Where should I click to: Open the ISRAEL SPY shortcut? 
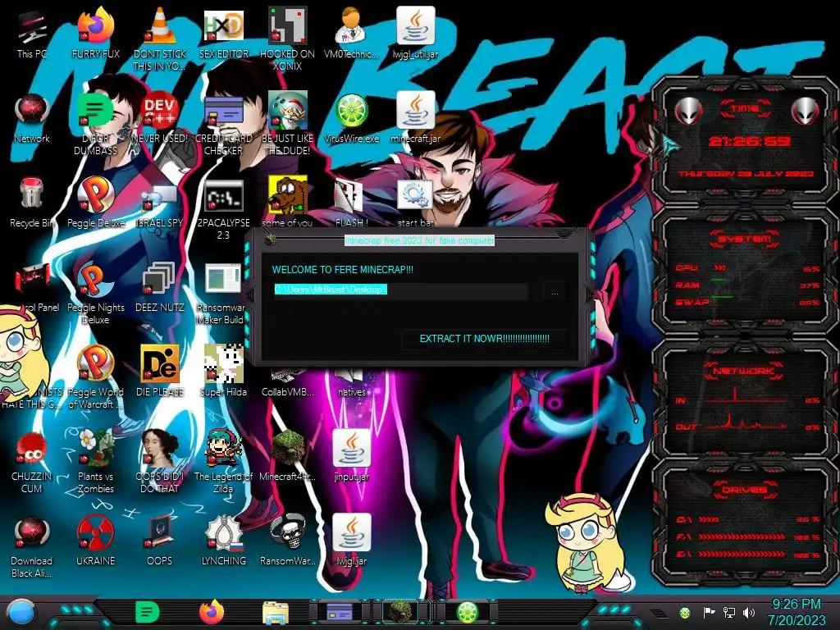[x=160, y=203]
